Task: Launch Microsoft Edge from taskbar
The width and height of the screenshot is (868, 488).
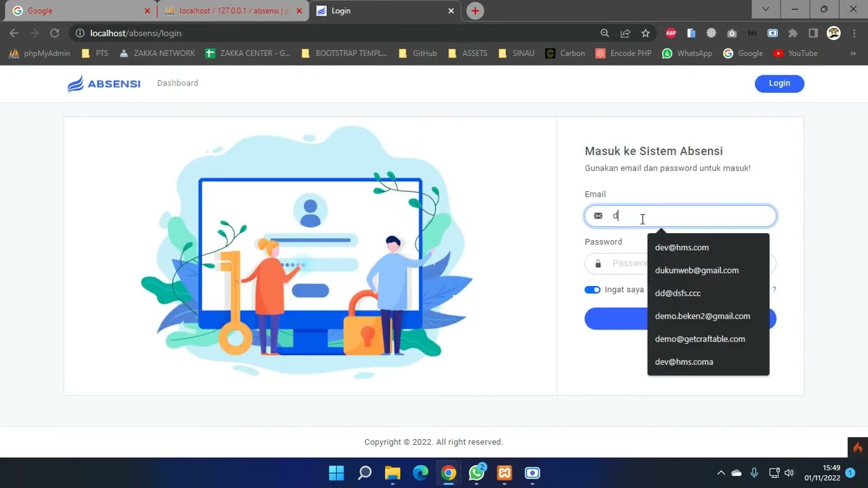Action: pos(420,473)
